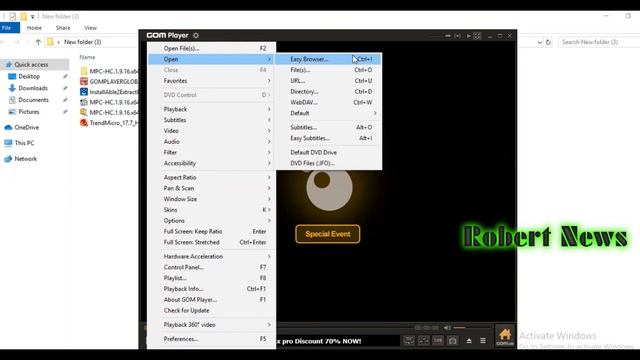
Task: Expand the Favorites submenu
Action: 212,81
